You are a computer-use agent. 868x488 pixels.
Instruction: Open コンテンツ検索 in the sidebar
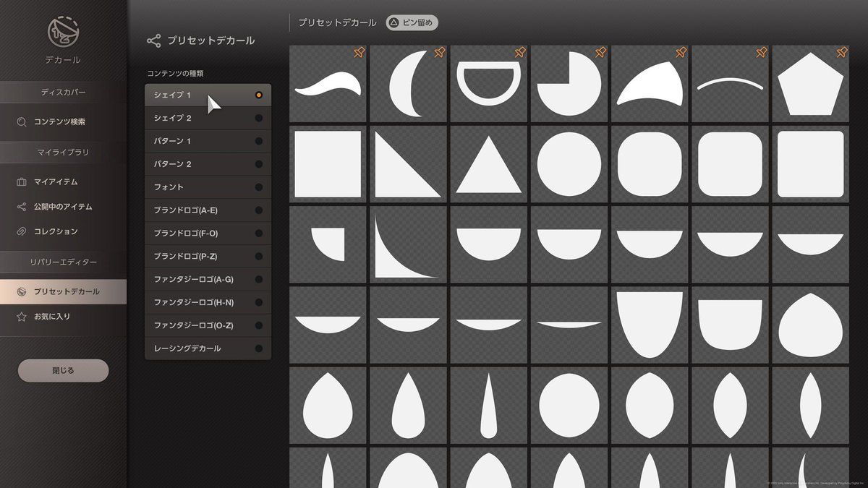(x=63, y=122)
